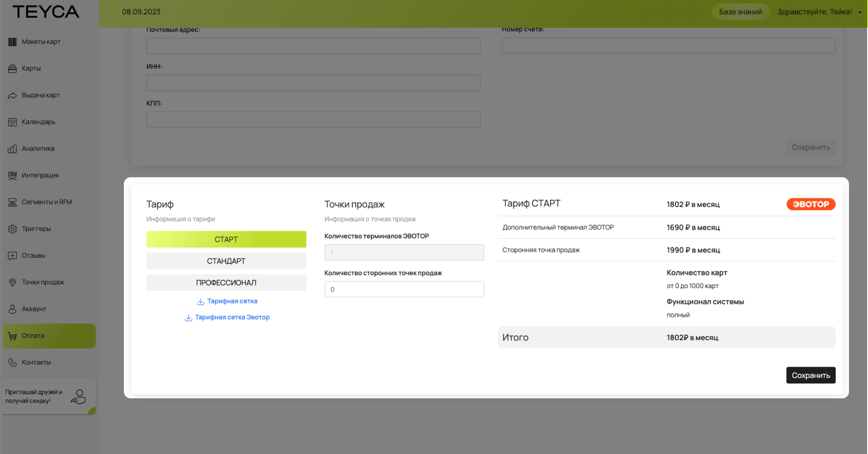Select the highlighted Оплата menu item
Viewport: 868px width, 454px height.
pos(49,336)
